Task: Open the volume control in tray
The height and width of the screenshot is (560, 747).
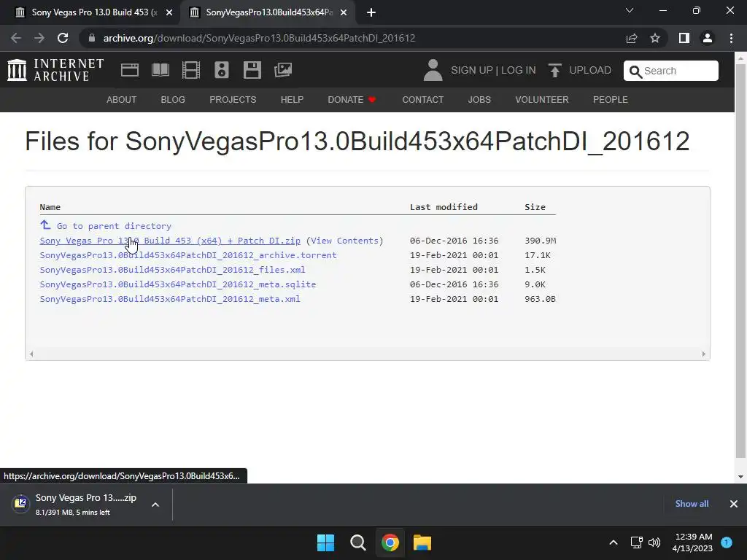Action: 654,542
